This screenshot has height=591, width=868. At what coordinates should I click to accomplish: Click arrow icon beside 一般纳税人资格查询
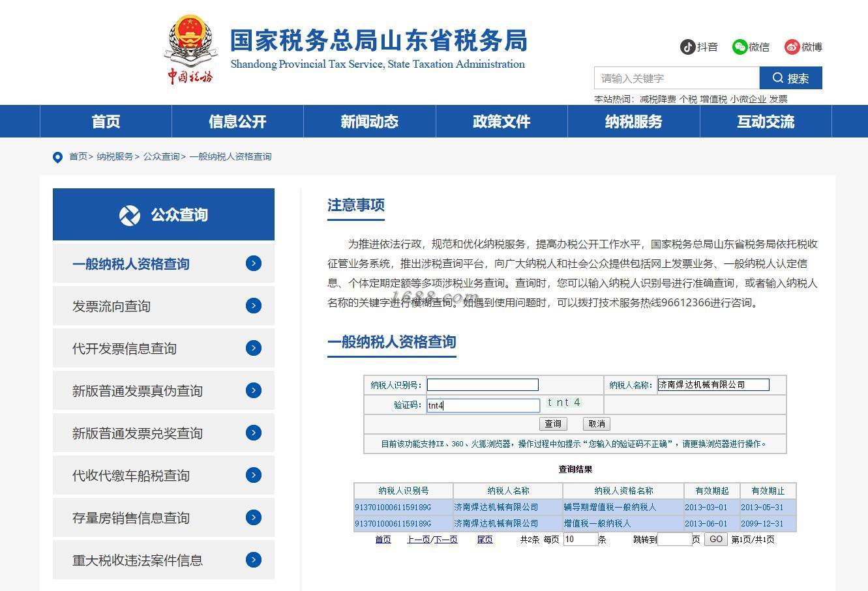coord(254,263)
